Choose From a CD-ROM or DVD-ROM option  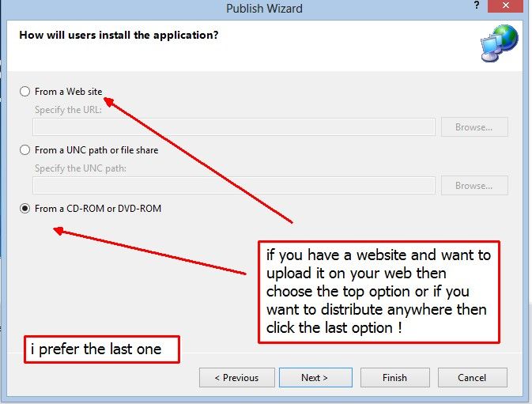pos(25,208)
